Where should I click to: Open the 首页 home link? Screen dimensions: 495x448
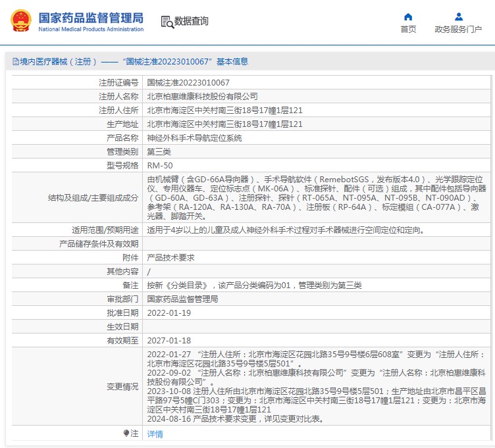(x=408, y=30)
